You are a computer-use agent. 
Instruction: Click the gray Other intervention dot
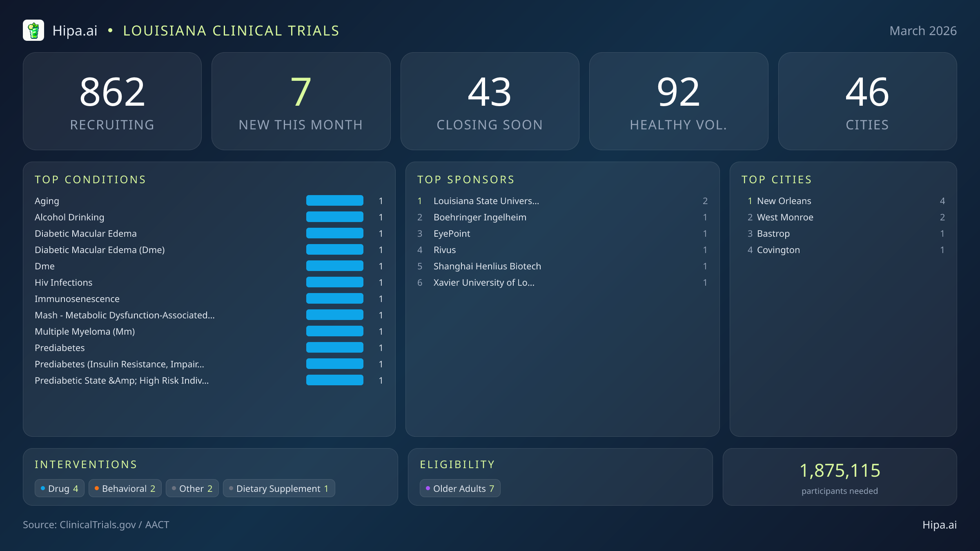tap(174, 488)
